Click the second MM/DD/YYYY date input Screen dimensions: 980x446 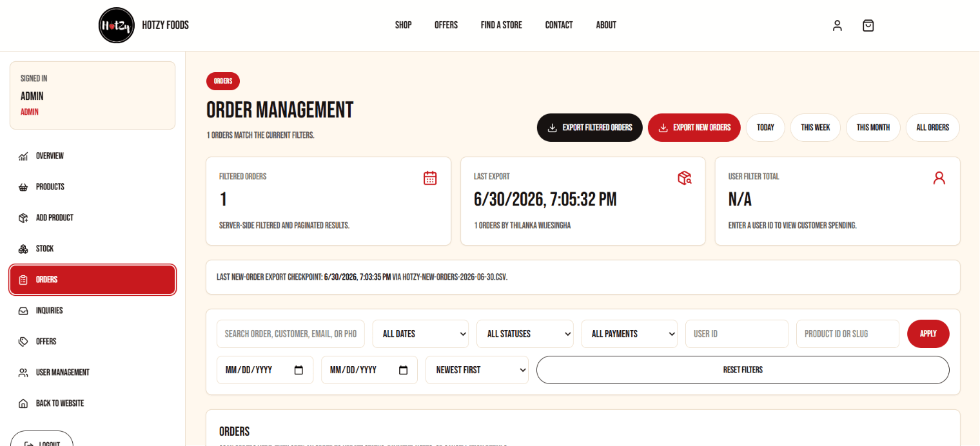point(369,370)
